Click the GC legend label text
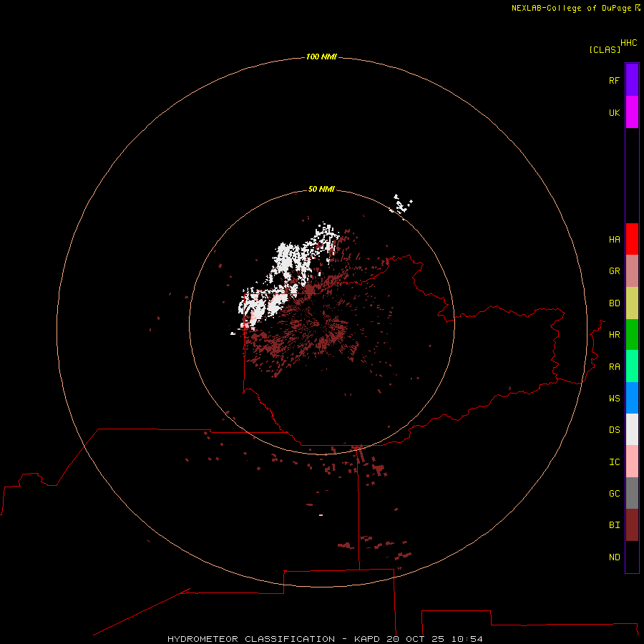 click(615, 493)
